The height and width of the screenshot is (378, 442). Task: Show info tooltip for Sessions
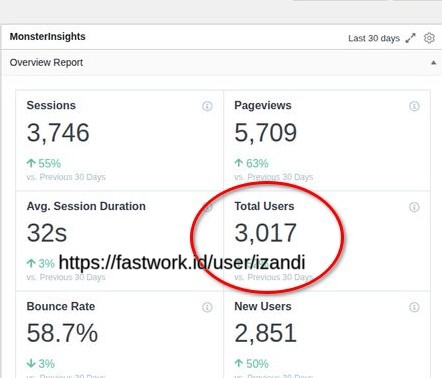(x=207, y=106)
